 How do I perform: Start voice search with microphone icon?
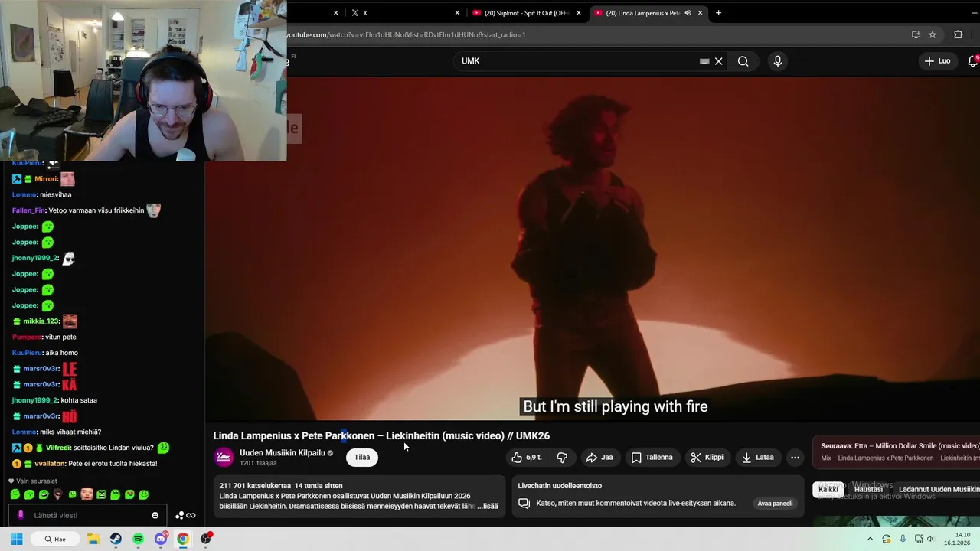point(778,61)
